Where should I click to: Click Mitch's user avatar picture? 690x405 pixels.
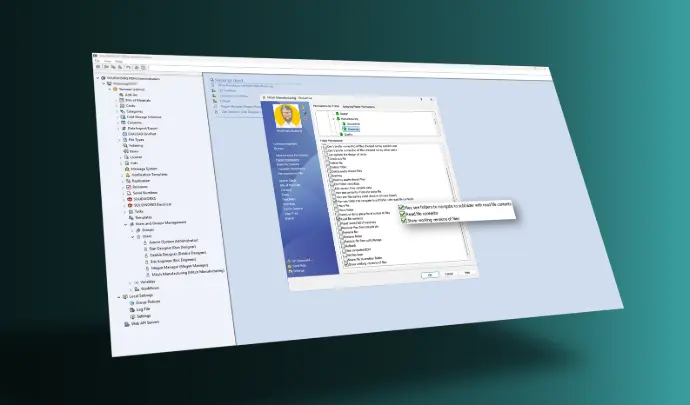(x=287, y=117)
